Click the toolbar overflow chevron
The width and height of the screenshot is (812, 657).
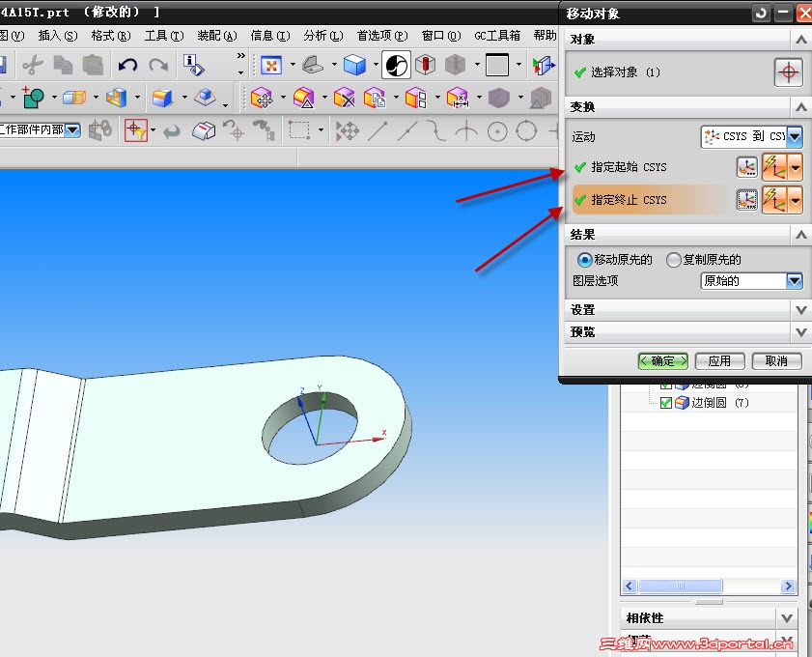(240, 55)
